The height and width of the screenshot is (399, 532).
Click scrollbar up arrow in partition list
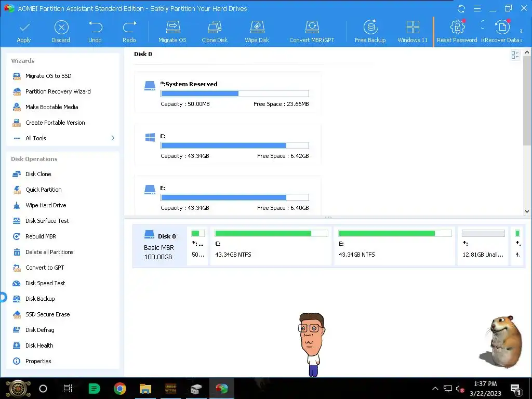[527, 52]
